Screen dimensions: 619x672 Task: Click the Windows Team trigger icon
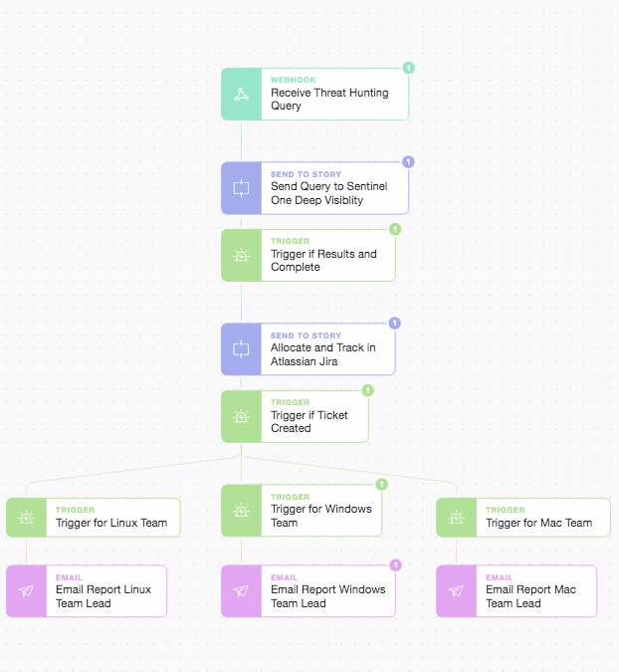241,511
